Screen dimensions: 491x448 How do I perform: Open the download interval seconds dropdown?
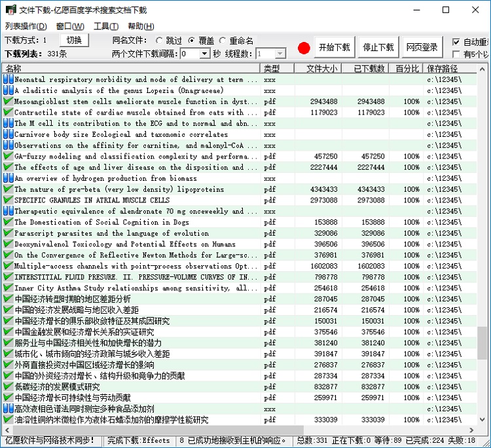click(x=204, y=54)
